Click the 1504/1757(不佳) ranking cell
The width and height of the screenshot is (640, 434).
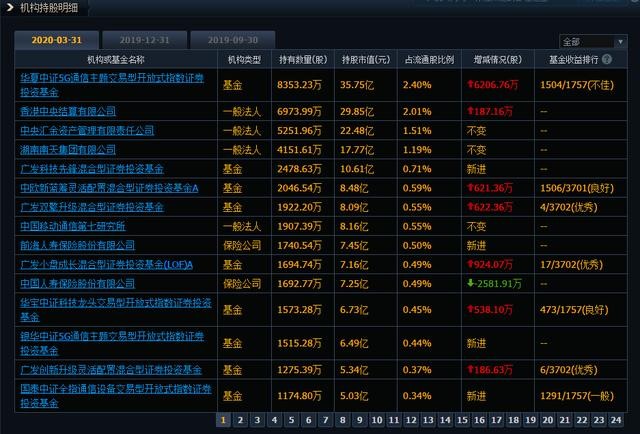click(577, 85)
